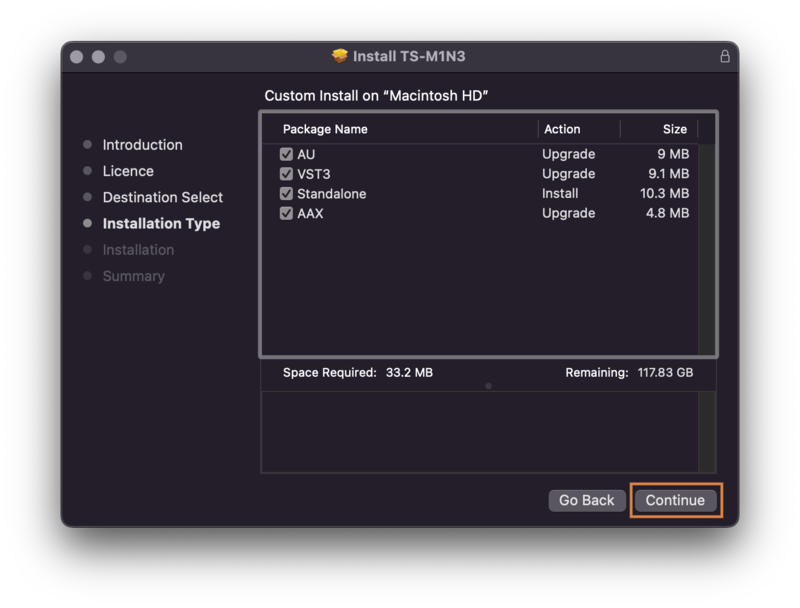Screen dimensions: 800x608
Task: Go to Destination Select step
Action: [162, 197]
